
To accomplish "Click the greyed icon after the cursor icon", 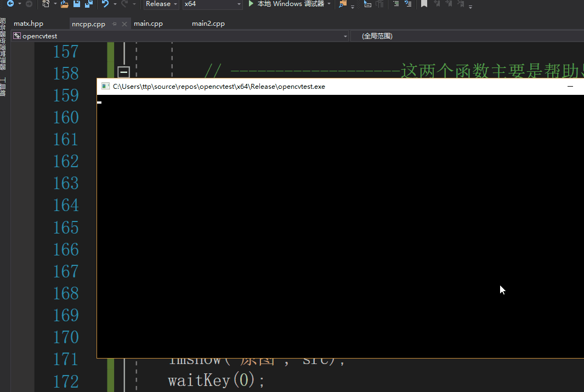I will 379,4.
